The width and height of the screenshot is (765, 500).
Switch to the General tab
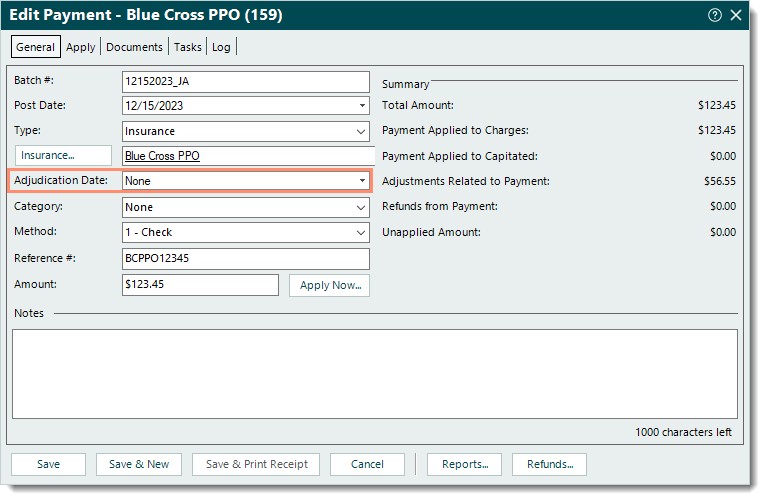pyautogui.click(x=36, y=47)
